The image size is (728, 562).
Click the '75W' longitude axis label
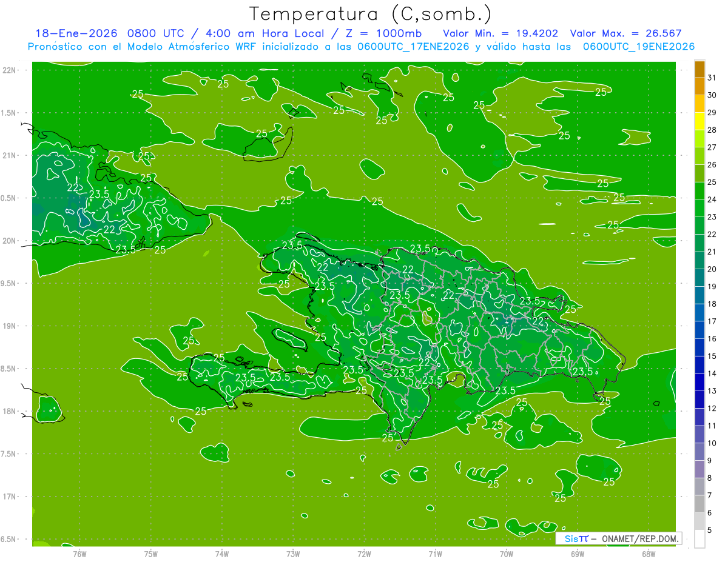tap(151, 554)
